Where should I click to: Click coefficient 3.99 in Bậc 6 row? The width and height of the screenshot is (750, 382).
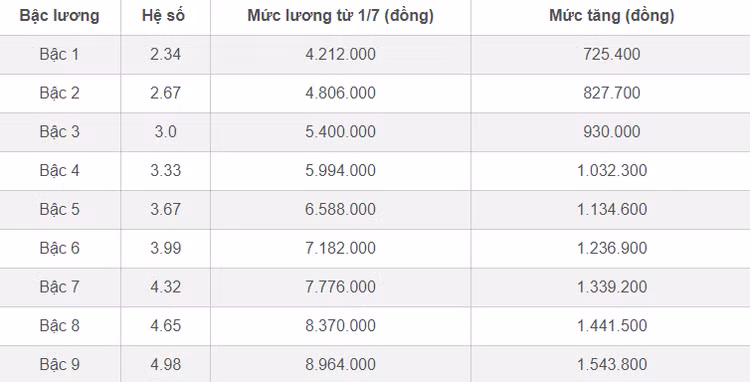coord(165,248)
